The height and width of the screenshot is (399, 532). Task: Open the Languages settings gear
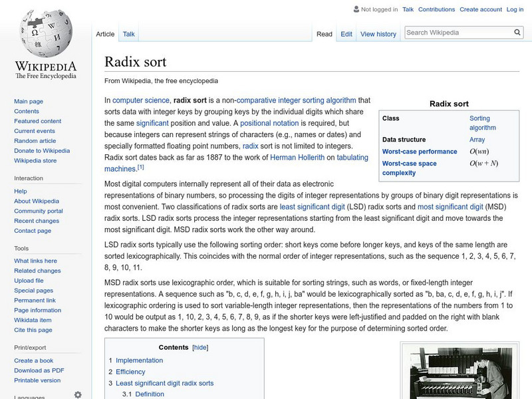pos(77,394)
